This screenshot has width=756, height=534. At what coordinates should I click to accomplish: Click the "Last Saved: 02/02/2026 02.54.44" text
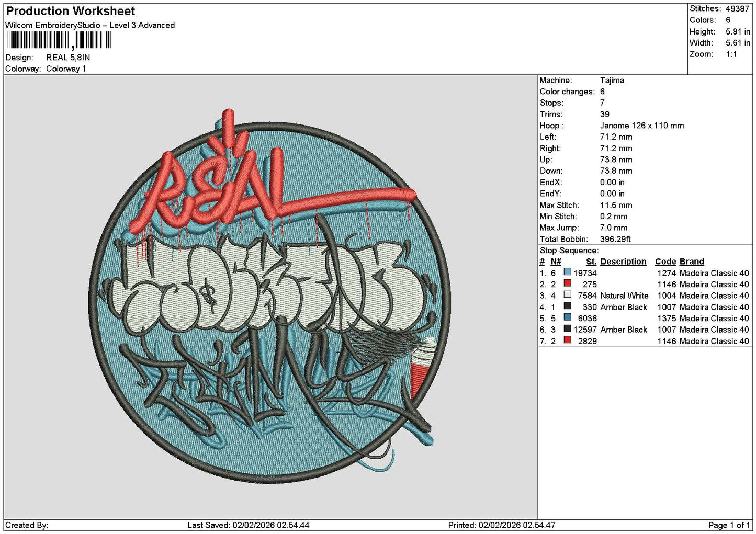click(x=249, y=525)
